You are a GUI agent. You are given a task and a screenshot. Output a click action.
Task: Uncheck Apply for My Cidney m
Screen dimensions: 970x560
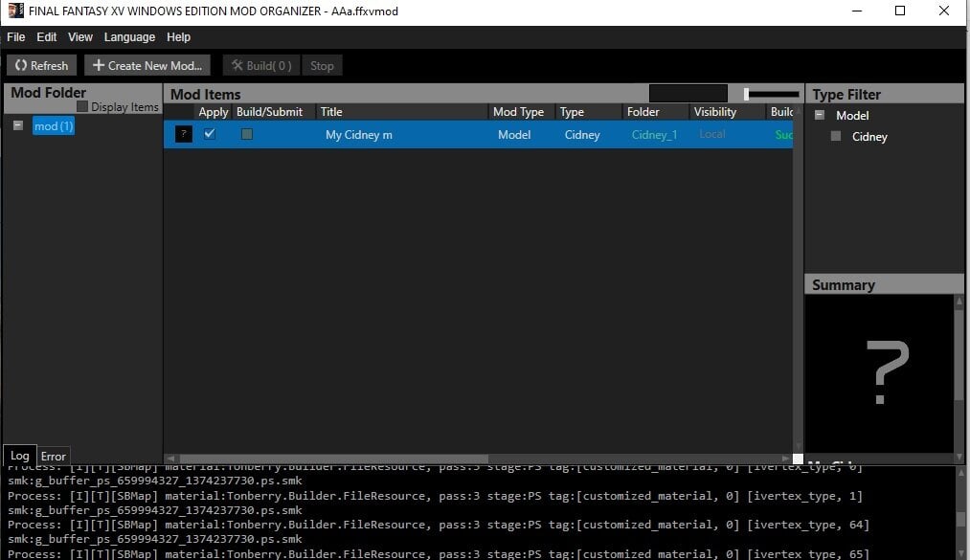210,133
